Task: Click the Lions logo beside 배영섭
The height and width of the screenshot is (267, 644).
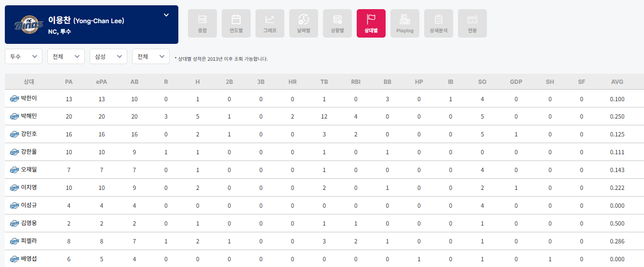Action: coord(14,259)
